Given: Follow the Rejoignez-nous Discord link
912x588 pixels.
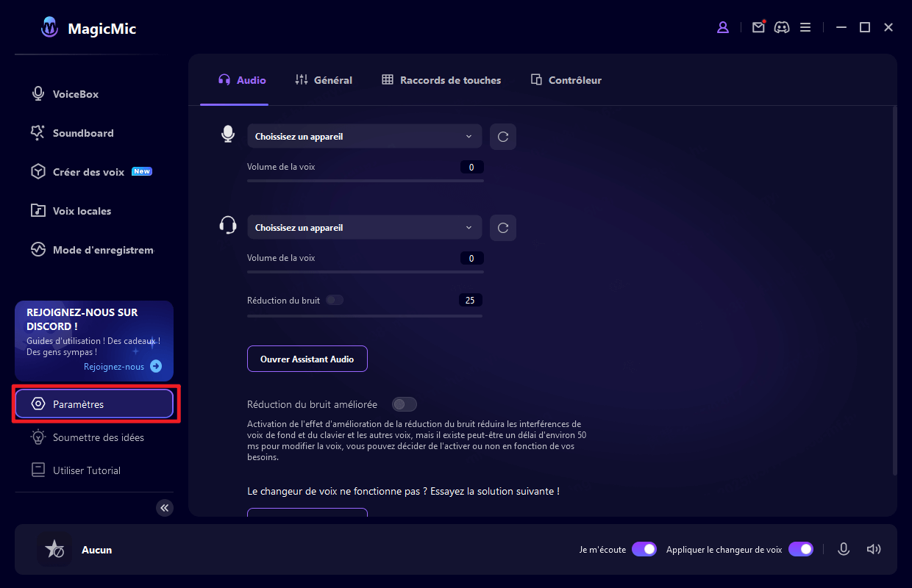Looking at the screenshot, I should pos(122,366).
